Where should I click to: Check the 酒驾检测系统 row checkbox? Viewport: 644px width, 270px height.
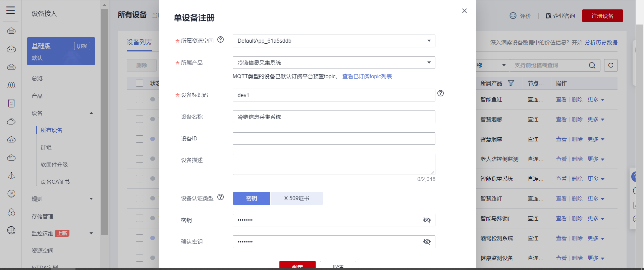(140, 238)
